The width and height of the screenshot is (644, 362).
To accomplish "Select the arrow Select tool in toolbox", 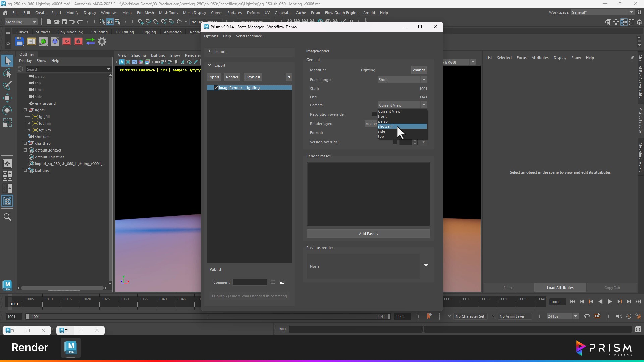I will [7, 61].
